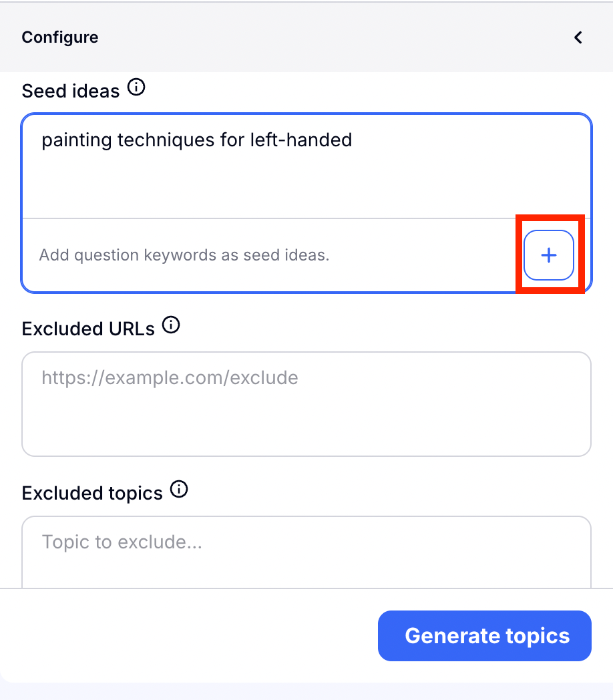
Task: Show info for Excluded topics
Action: (x=179, y=490)
